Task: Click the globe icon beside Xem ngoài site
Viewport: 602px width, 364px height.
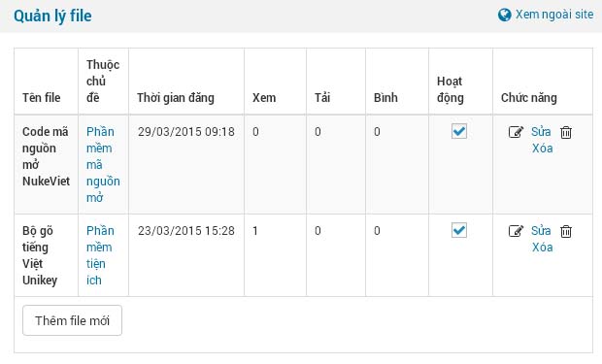Action: 505,15
